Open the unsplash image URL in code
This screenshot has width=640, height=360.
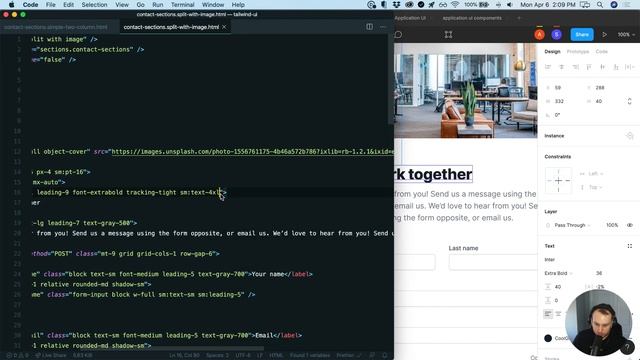click(x=253, y=151)
